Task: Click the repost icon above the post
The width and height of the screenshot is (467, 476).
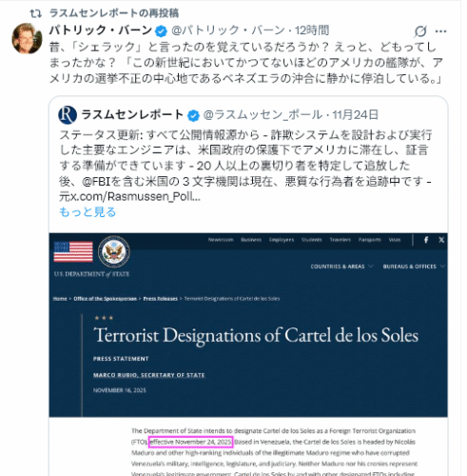Action: click(35, 13)
